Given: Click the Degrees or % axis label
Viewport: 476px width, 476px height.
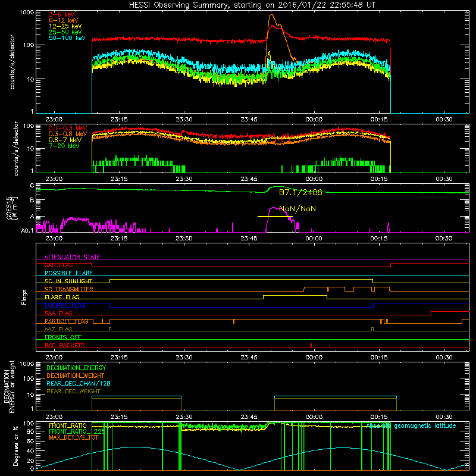Looking at the screenshot, I should (15, 446).
